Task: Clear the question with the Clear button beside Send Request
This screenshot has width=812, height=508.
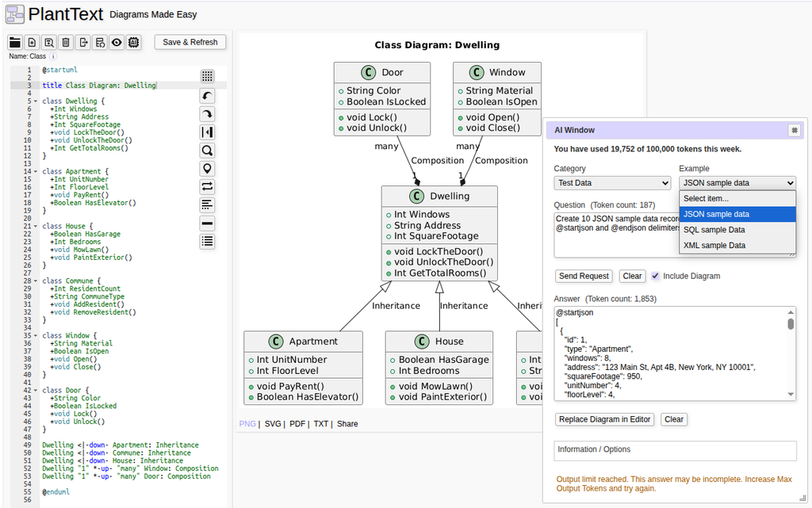Action: tap(632, 277)
